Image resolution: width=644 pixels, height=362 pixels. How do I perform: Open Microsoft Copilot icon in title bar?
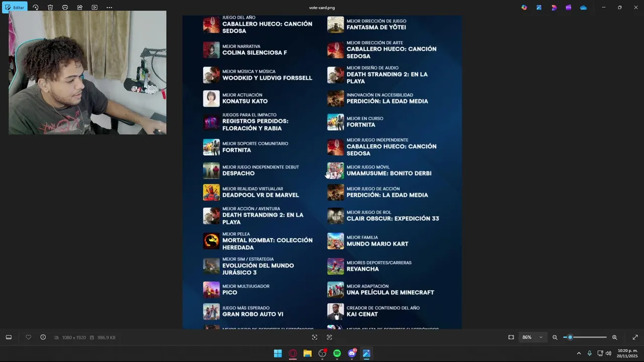coord(524,8)
